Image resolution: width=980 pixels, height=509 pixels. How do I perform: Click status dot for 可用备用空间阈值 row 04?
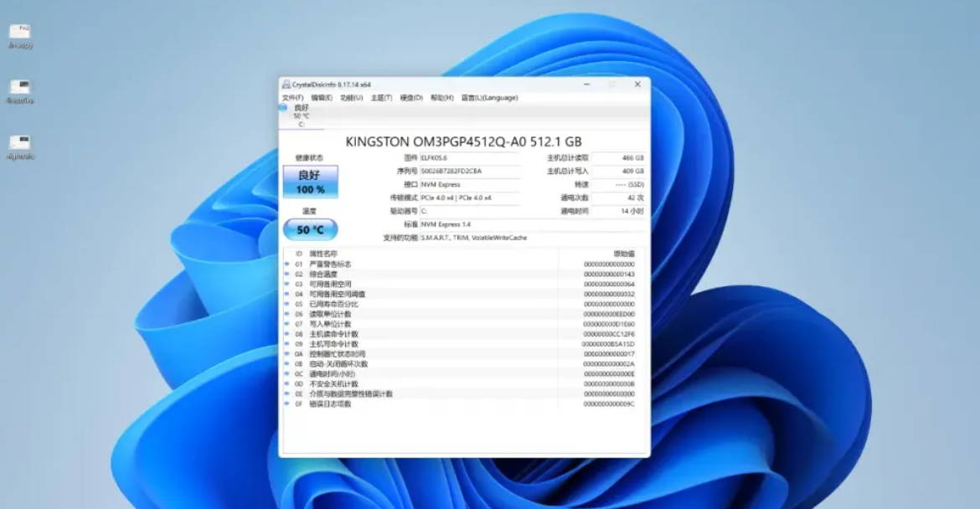click(x=286, y=294)
